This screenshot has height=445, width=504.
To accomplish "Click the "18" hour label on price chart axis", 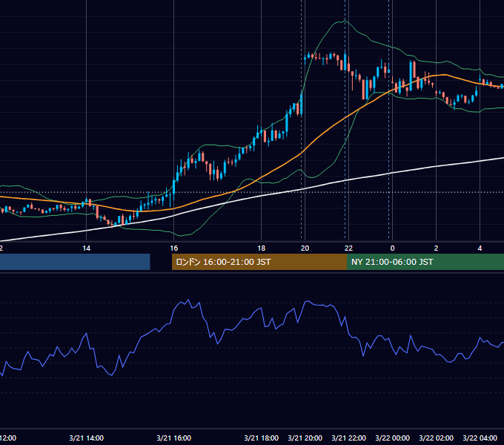I will coord(262,248).
